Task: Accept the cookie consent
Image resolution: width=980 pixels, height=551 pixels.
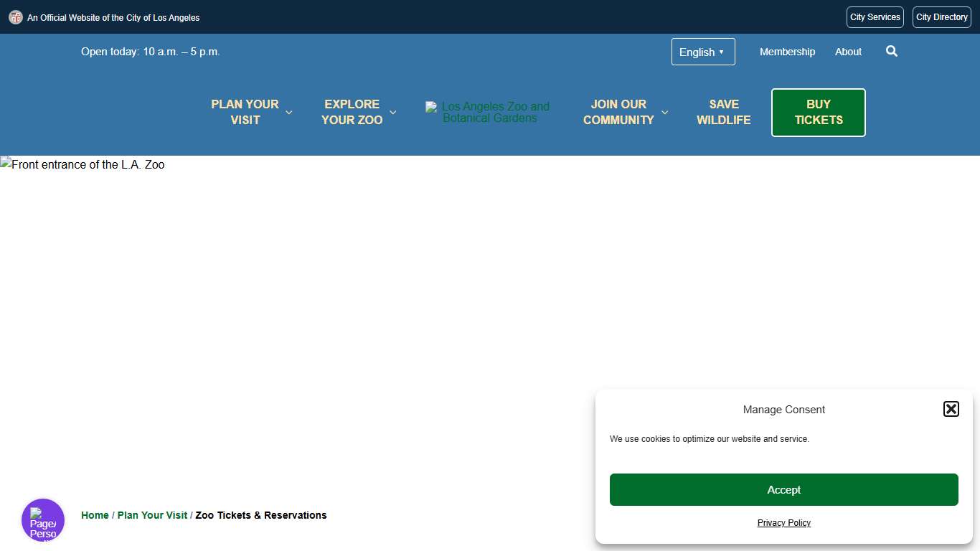Action: (x=783, y=489)
